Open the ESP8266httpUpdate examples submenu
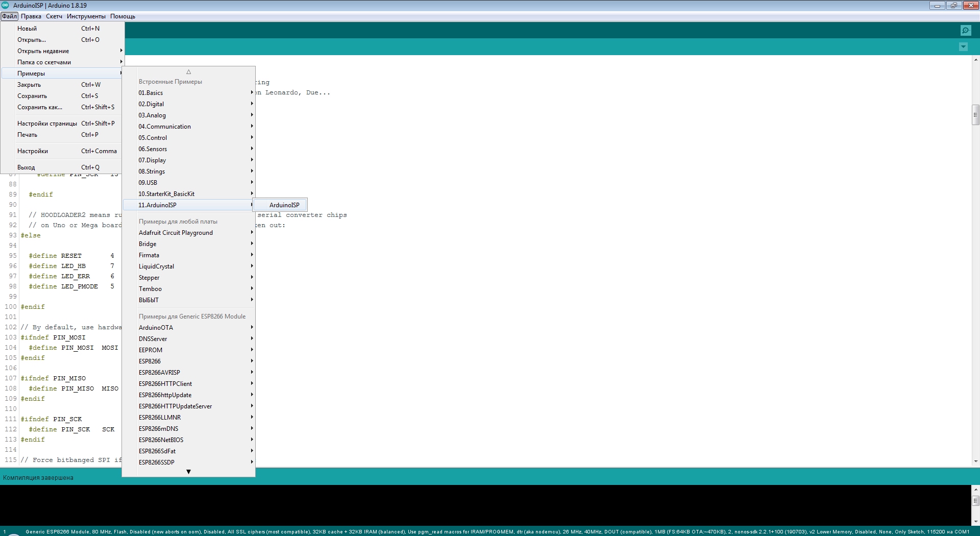Image resolution: width=980 pixels, height=536 pixels. 189,395
